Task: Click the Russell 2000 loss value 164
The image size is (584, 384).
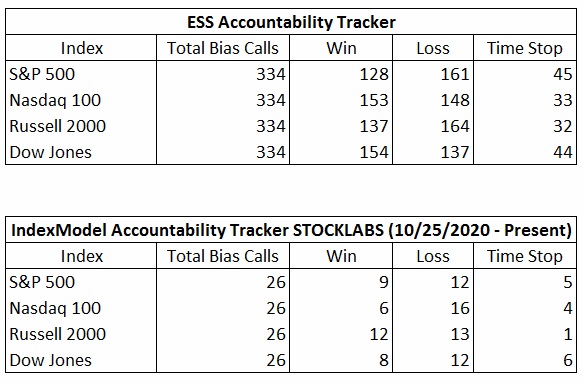Action: click(x=455, y=126)
